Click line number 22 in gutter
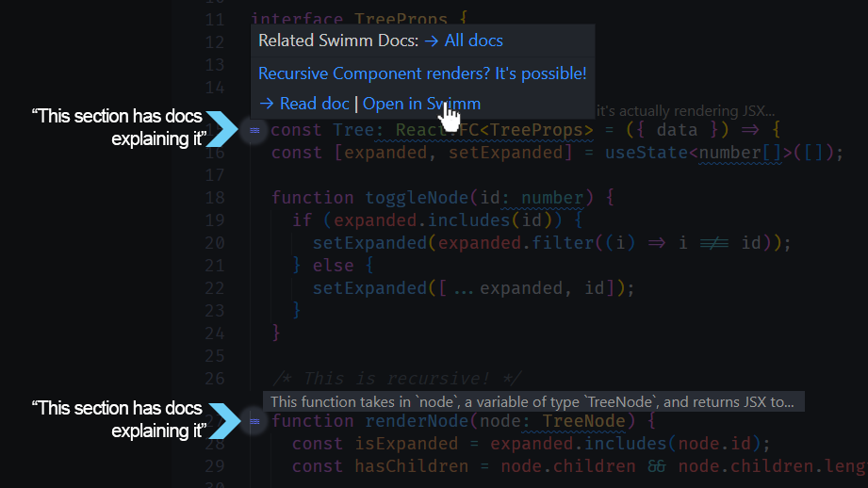868x488 pixels. click(x=215, y=288)
